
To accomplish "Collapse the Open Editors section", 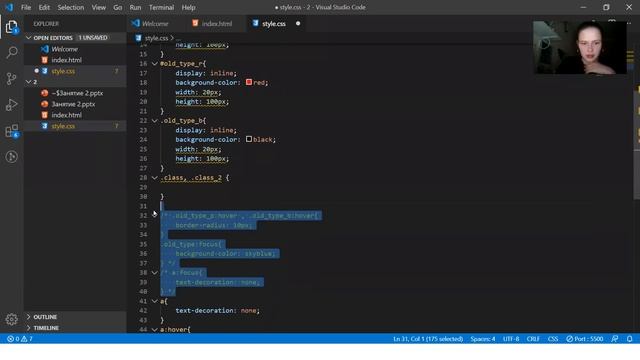I will (x=29, y=38).
